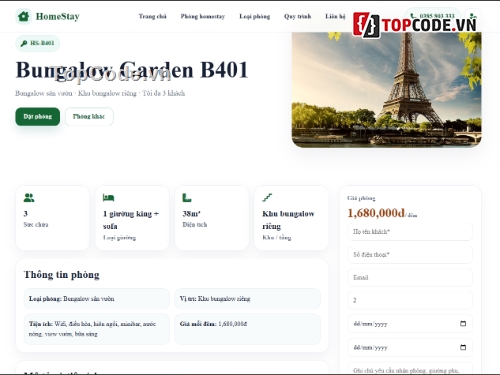Screen dimensions: 500x375
Task: Click the area ruler icon on 38m² card
Action: (187, 198)
